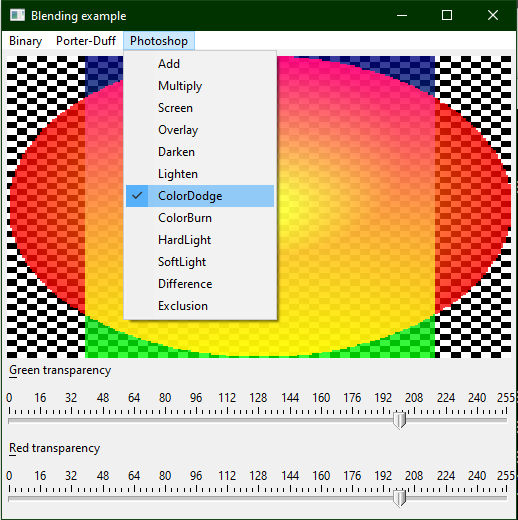
Task: Click the Red transparency slider thumb
Action: coord(399,498)
